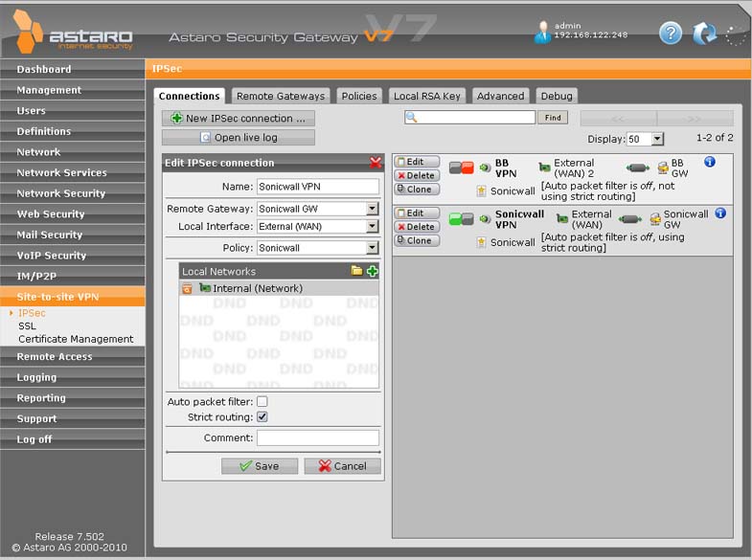Close the Edit IPSec connection panel
The image size is (752, 560).
pyautogui.click(x=376, y=163)
